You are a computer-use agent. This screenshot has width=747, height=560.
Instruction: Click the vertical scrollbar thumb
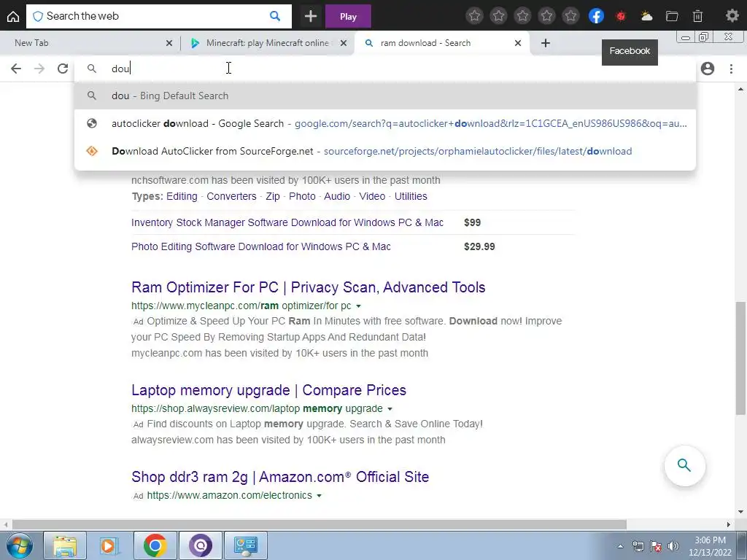point(740,357)
